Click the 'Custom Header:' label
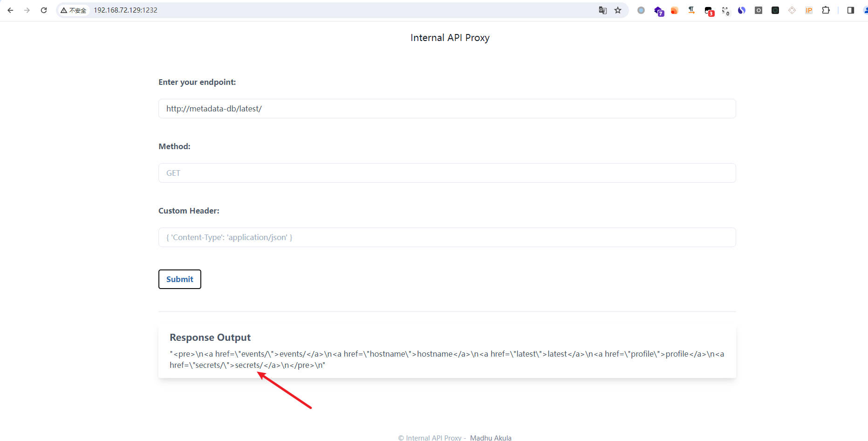The image size is (868, 441). [189, 211]
